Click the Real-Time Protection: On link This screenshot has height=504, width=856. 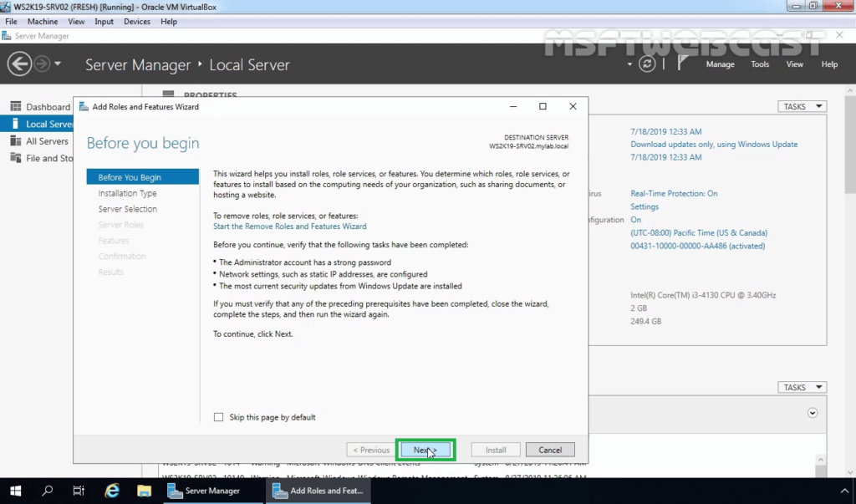click(674, 193)
